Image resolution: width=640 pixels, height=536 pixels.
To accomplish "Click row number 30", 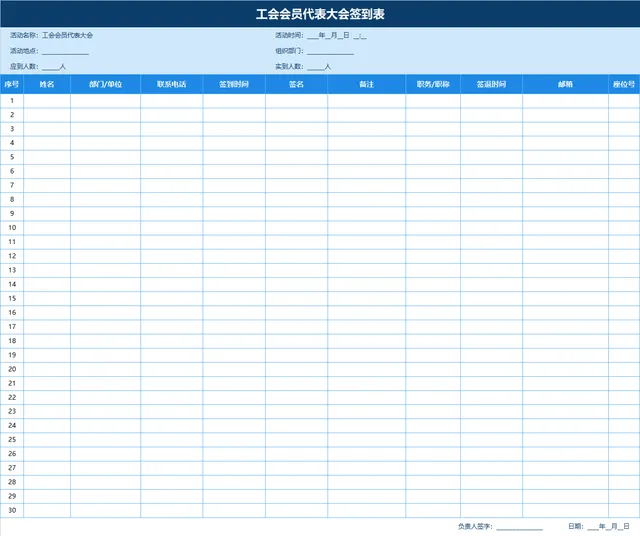I will coord(12,511).
